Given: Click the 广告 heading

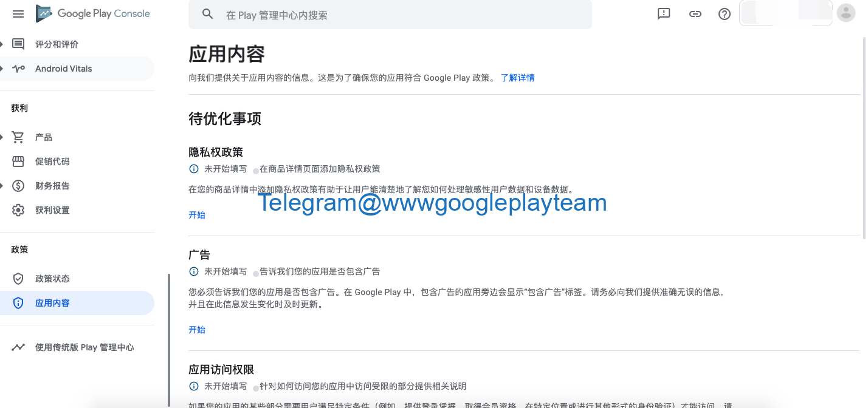Looking at the screenshot, I should pos(199,254).
